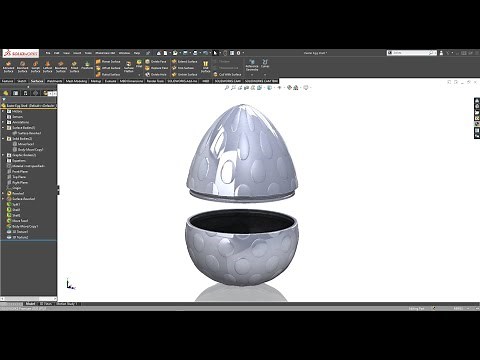Switch to the Sketch ribbon tab
Image resolution: width=480 pixels, height=360 pixels.
[x=22, y=81]
